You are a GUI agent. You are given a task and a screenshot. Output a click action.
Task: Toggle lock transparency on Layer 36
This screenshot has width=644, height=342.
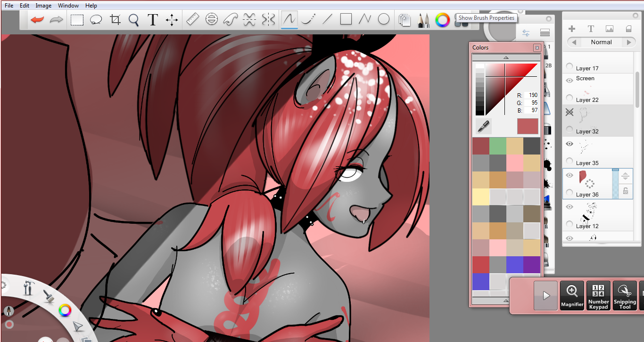(x=626, y=191)
